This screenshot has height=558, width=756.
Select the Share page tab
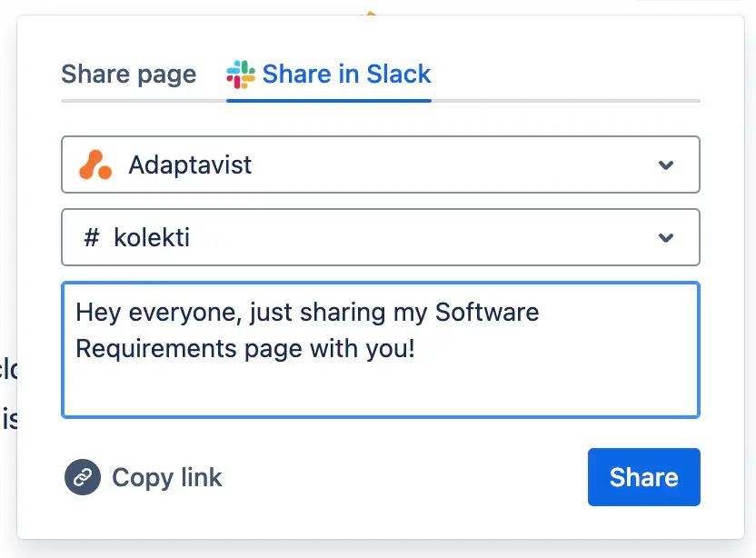[x=128, y=75]
